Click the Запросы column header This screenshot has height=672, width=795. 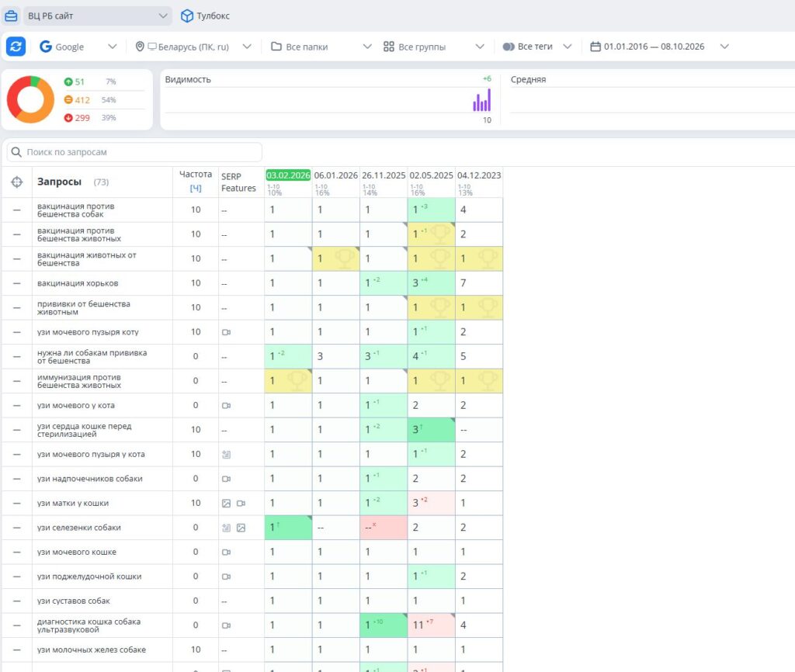pos(59,182)
